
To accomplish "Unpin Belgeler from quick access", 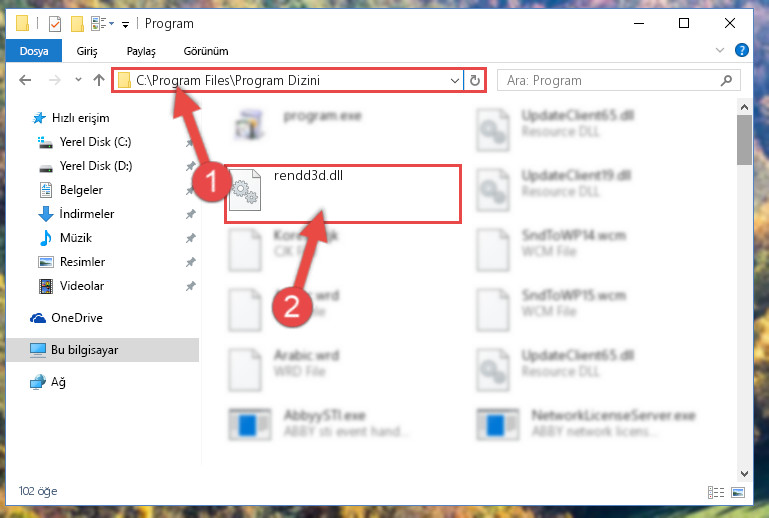I will click(x=190, y=190).
